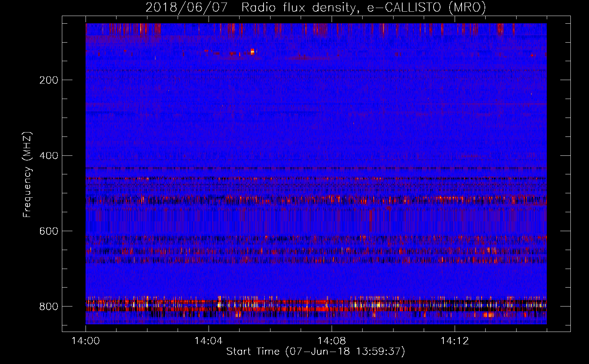
Task: Click the 800 frequency tick label
Action: [x=49, y=306]
